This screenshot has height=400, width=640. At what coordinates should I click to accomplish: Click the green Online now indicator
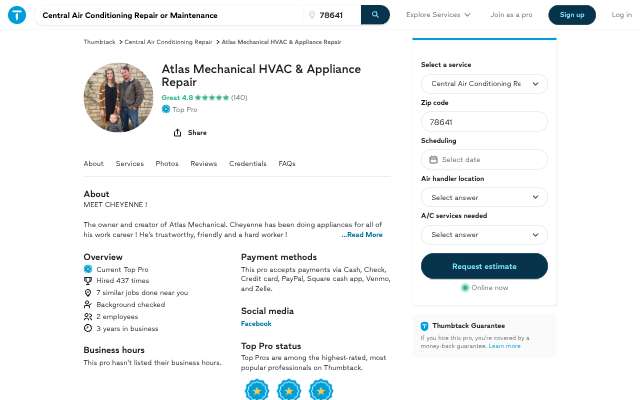tap(464, 288)
